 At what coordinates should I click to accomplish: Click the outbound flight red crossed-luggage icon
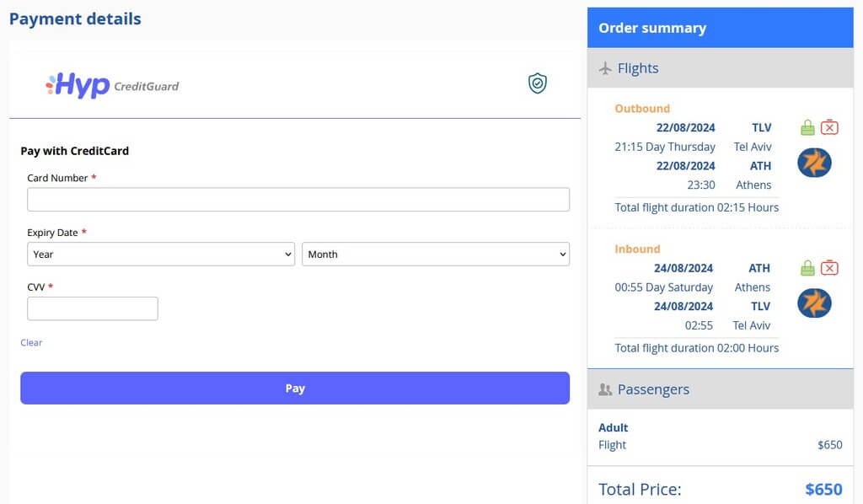pos(829,127)
